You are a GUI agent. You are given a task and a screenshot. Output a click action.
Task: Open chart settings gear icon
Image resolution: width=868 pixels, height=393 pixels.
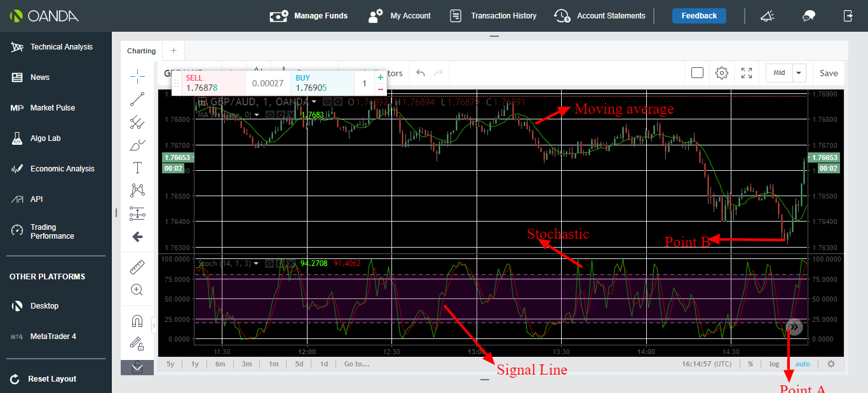tap(721, 73)
